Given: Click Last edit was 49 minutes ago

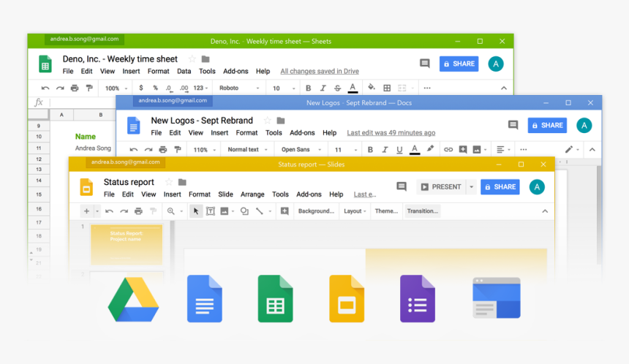Looking at the screenshot, I should point(391,133).
